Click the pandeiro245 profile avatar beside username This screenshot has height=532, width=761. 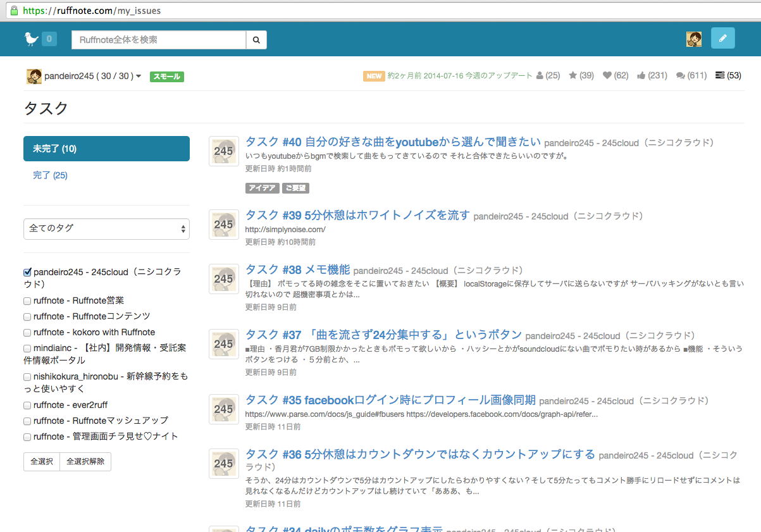point(34,77)
